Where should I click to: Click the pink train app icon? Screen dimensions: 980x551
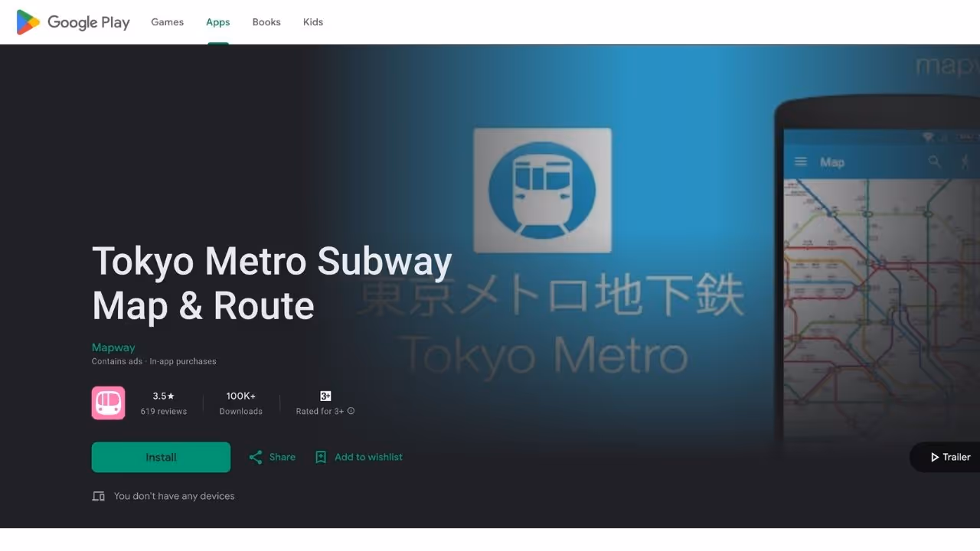[x=108, y=403]
